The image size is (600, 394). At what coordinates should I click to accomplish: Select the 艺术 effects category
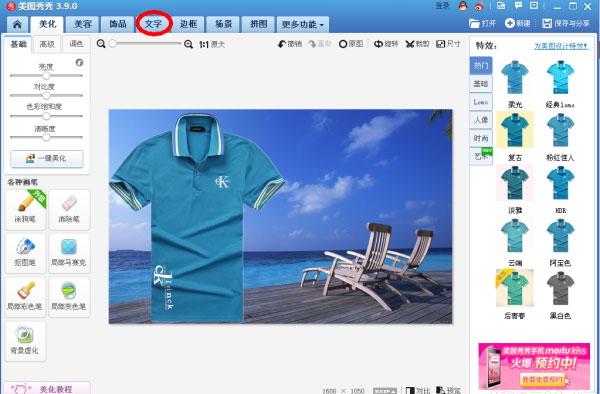click(x=481, y=156)
